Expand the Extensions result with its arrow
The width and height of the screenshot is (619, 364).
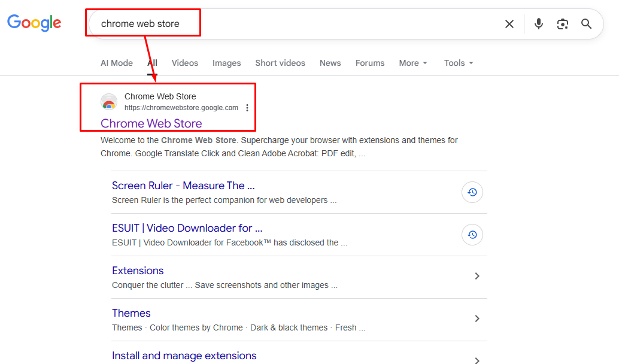click(x=477, y=276)
